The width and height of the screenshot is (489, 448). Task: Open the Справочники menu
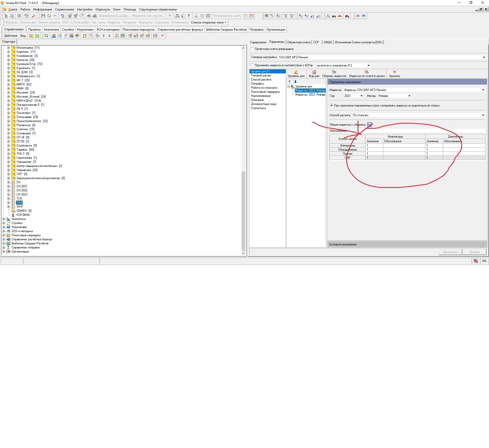point(64,9)
